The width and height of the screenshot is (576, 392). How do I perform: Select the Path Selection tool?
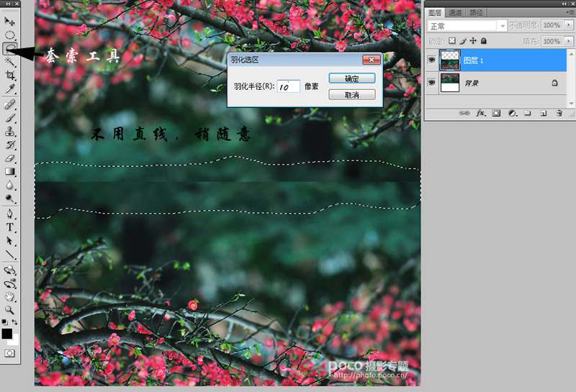click(9, 241)
